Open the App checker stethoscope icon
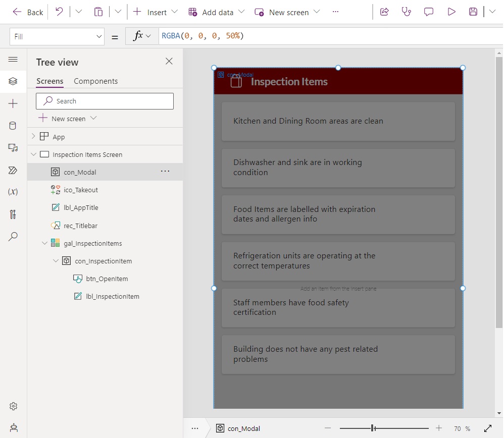Viewport: 504px width, 438px height. click(x=407, y=12)
